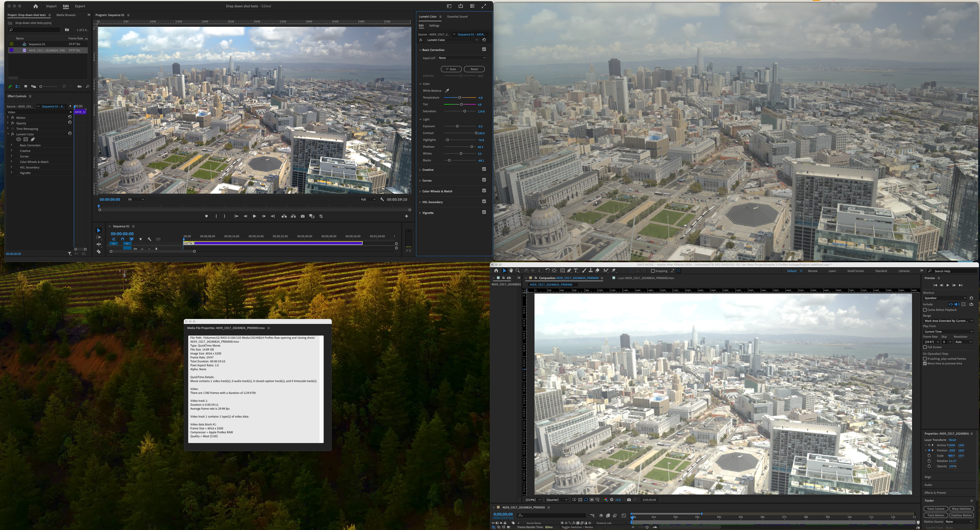Choose the Type tool in After Effects
Viewport: 980px width, 530px height.
[x=576, y=271]
